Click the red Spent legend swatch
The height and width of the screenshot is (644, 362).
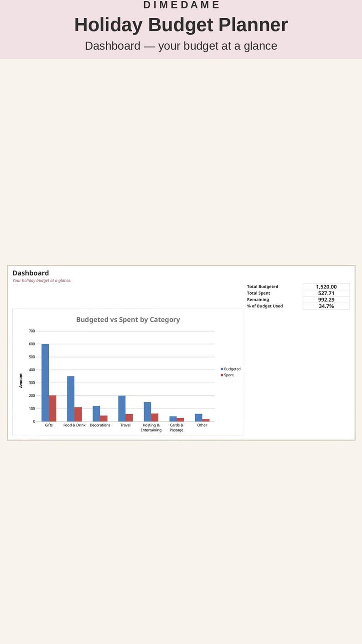[x=222, y=375]
